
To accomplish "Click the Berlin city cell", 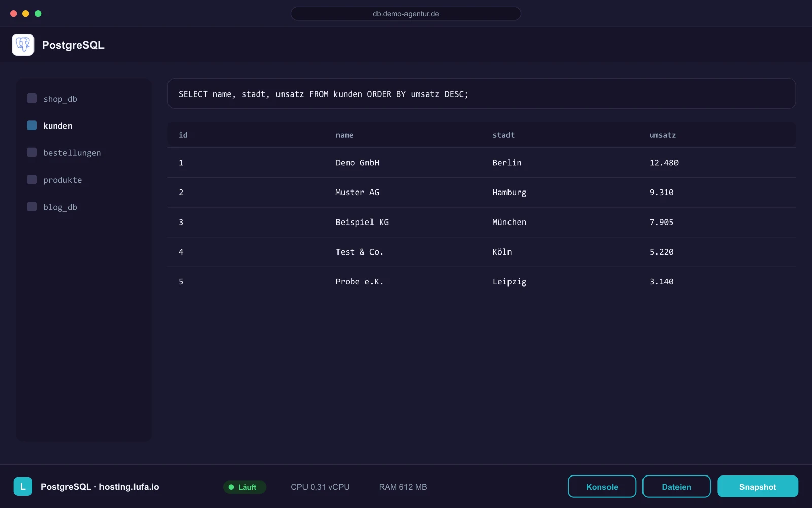I will (507, 163).
